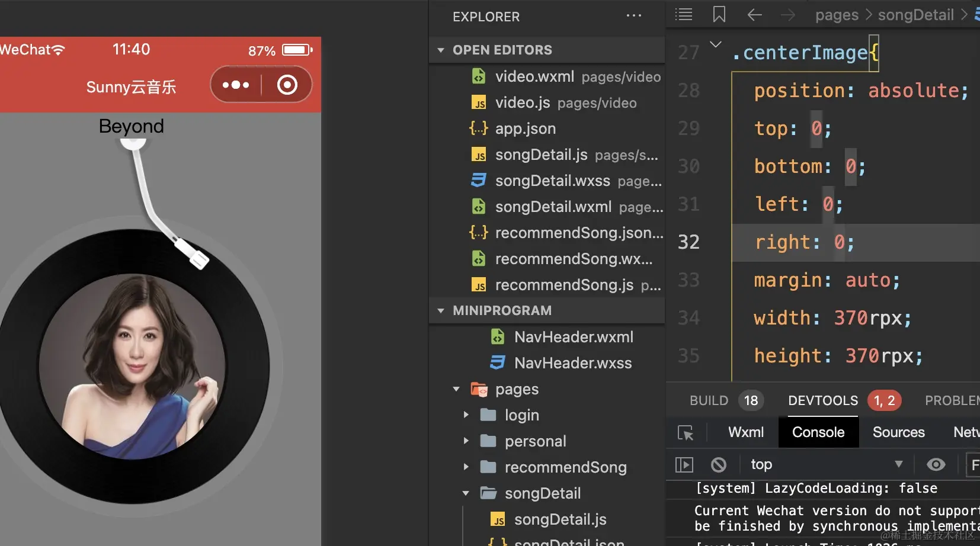980x546 pixels.
Task: Click the NavHeader.wxss stylesheet icon
Action: click(x=497, y=362)
